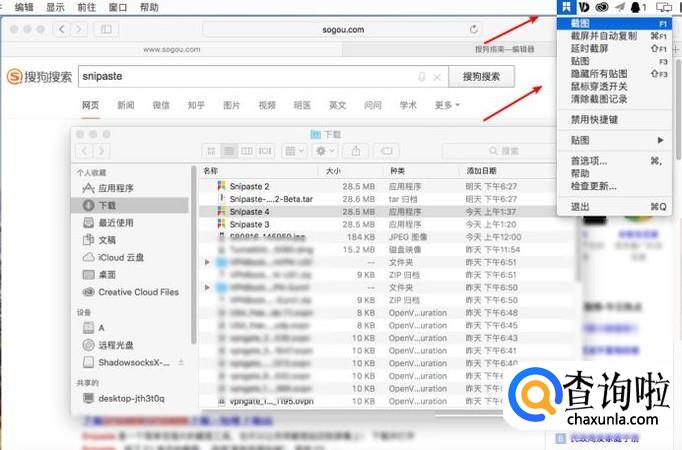Click the display mirroring menu bar icon
Screen dimensions: 682x450
pyautogui.click(x=664, y=7)
